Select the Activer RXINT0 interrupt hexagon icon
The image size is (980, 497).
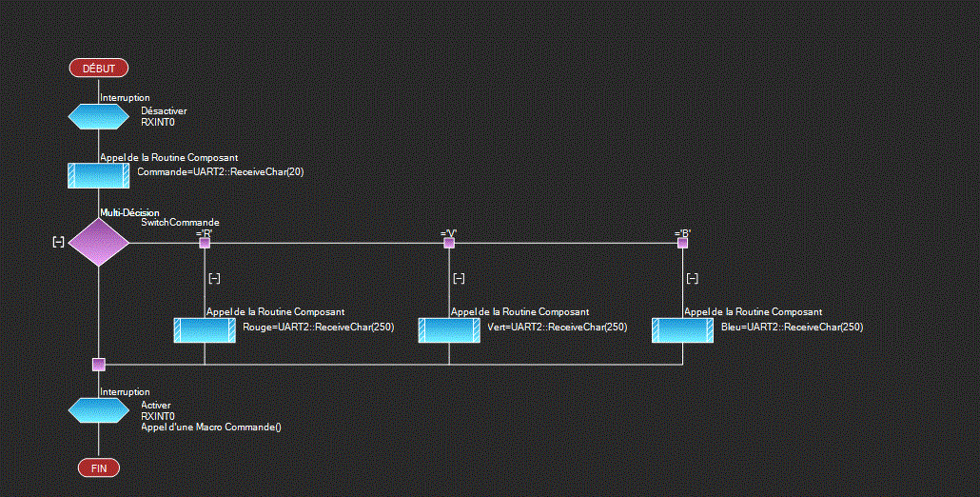[98, 409]
